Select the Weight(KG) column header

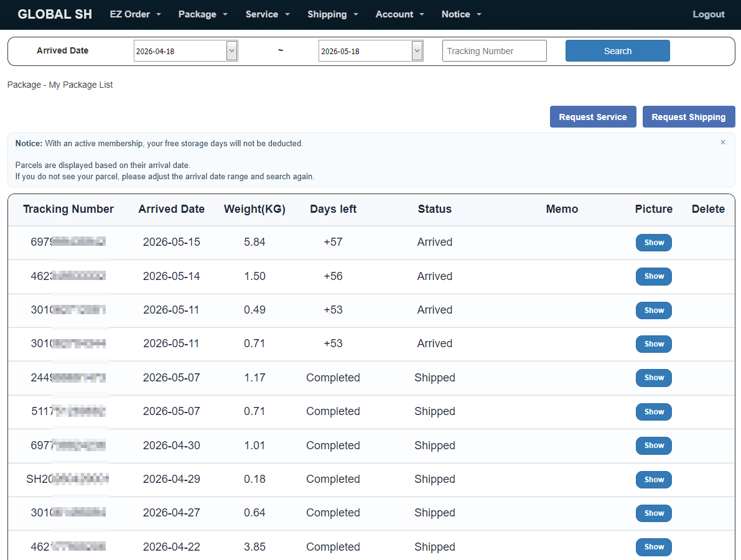[x=254, y=209]
